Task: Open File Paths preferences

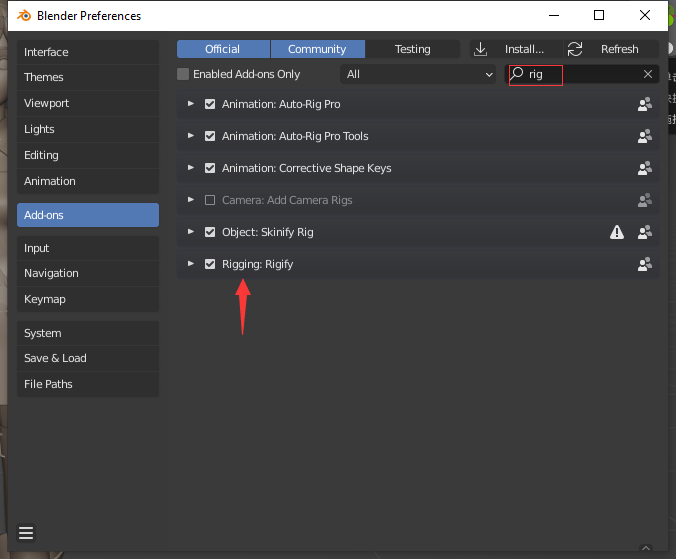Action: pos(88,384)
